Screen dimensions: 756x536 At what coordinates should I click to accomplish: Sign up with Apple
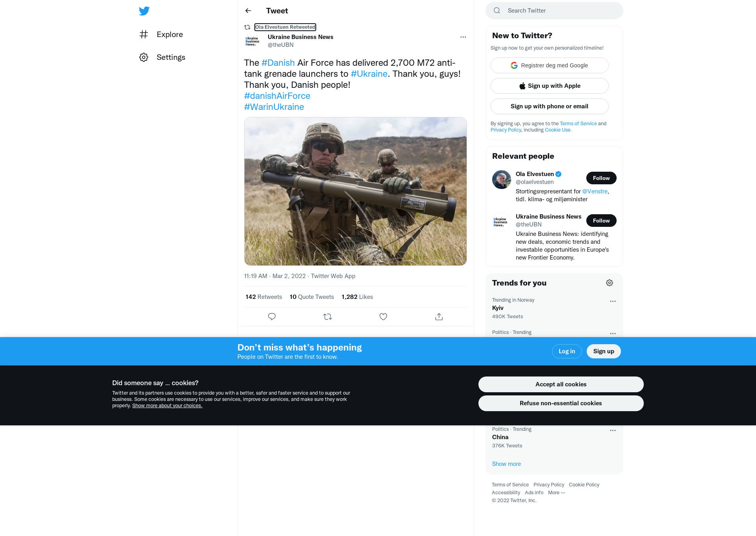point(550,86)
